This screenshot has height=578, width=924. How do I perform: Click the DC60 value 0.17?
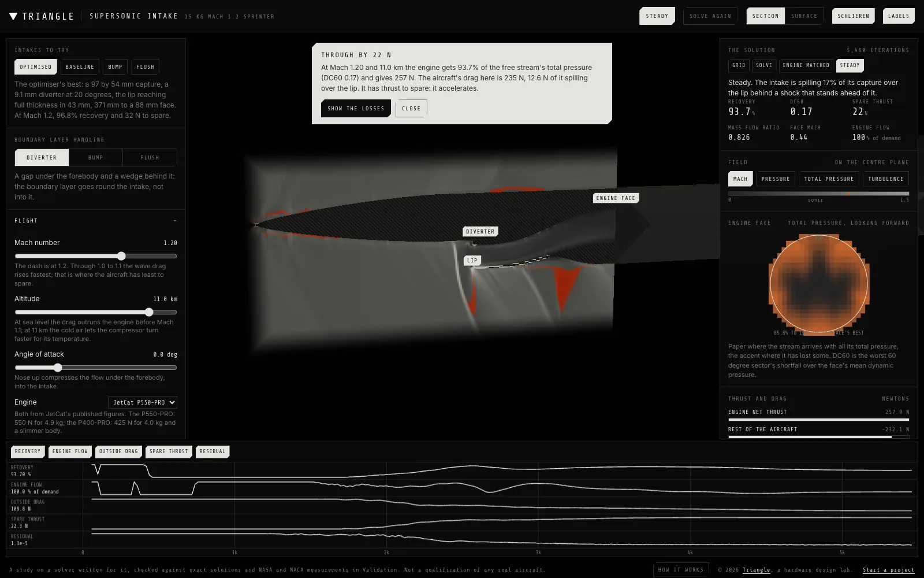pyautogui.click(x=802, y=112)
